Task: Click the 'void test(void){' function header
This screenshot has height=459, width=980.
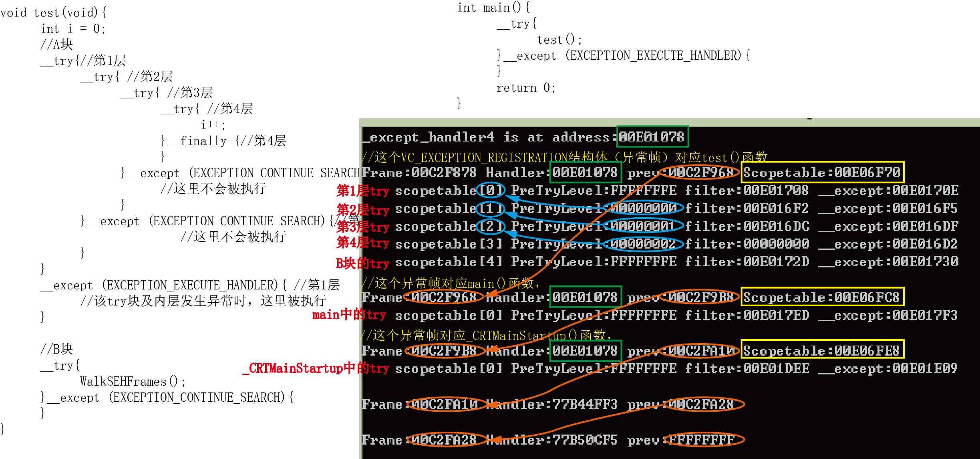Action: 53,13
